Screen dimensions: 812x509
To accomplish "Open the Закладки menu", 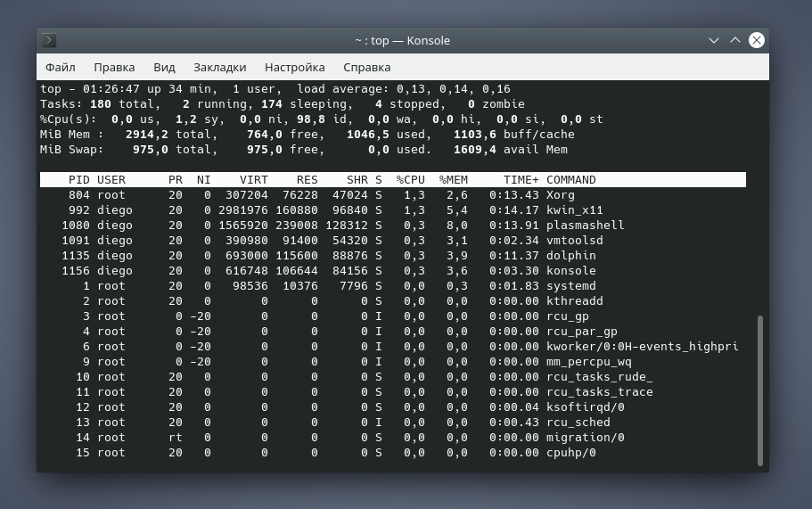I will (x=219, y=67).
